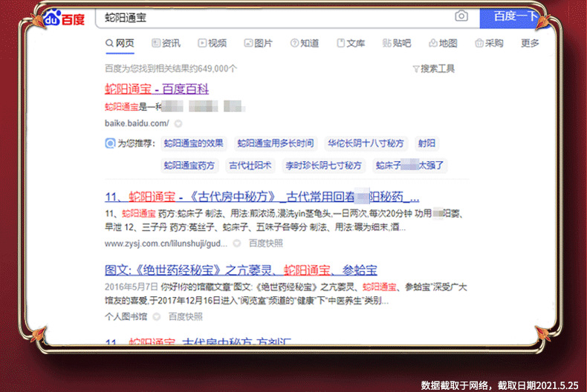Focus the search box containing 蛇阳通宝

tap(275, 18)
